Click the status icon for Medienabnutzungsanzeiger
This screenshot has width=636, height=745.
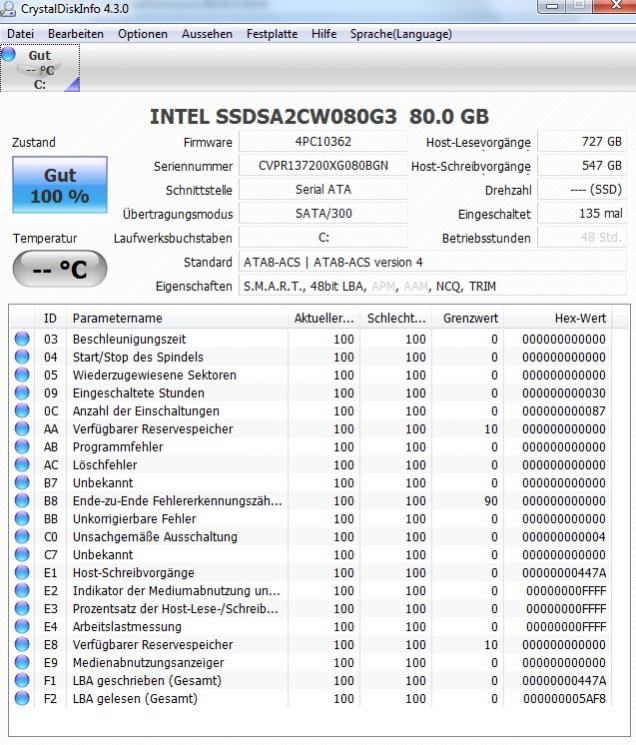coord(22,662)
